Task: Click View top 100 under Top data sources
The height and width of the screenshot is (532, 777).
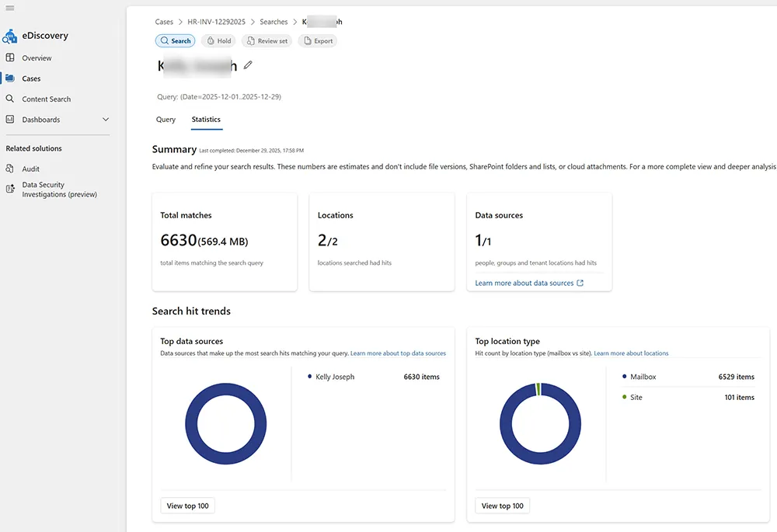Action: 187,505
